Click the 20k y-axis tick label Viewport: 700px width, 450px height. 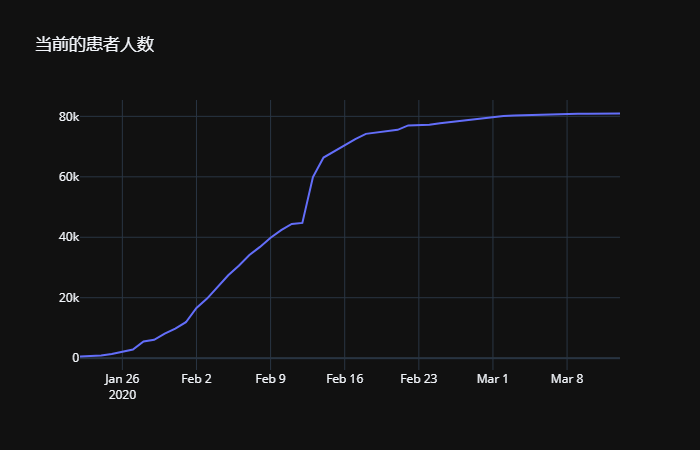(x=69, y=298)
